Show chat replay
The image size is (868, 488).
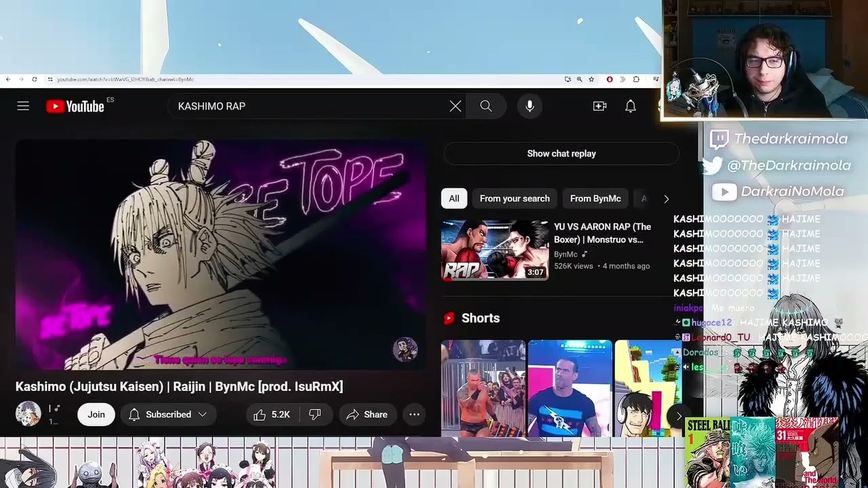click(561, 154)
